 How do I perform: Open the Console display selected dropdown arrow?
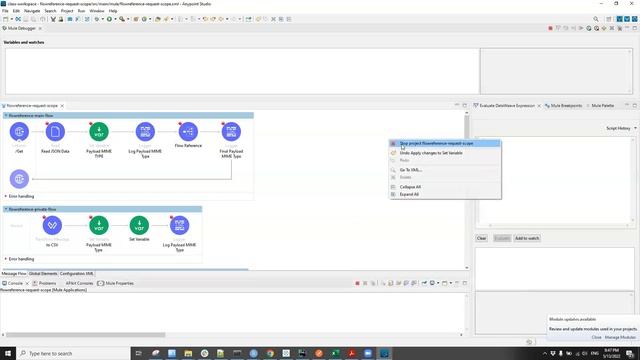click(438, 283)
